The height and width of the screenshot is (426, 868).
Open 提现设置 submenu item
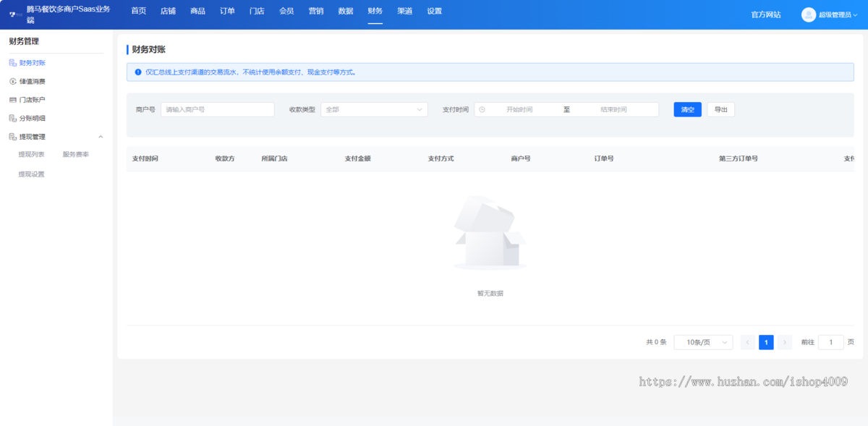[31, 174]
